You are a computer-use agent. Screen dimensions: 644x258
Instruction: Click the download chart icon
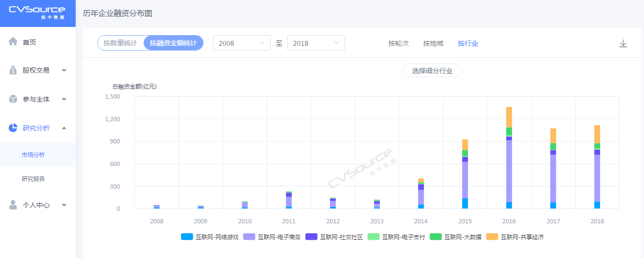[623, 43]
